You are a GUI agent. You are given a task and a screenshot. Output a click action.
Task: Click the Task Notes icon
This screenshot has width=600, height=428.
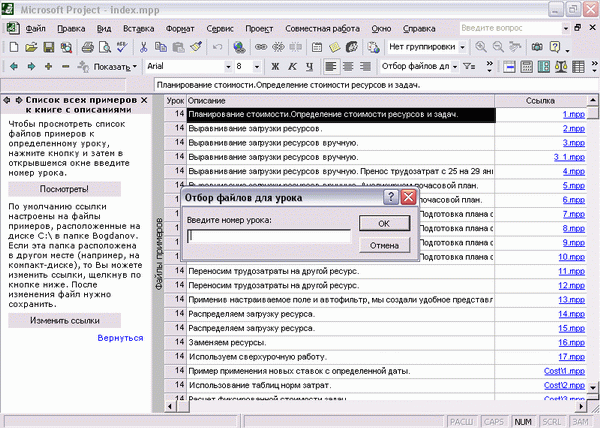pyautogui.click(x=334, y=47)
